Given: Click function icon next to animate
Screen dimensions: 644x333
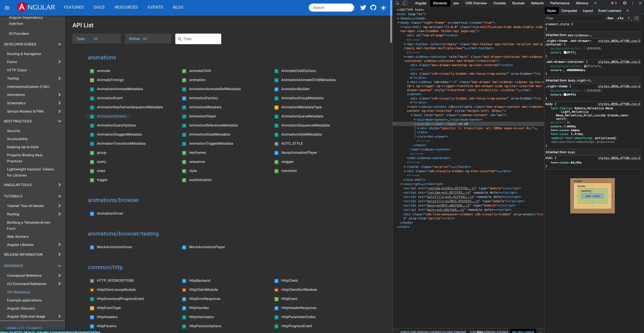Looking at the screenshot, I should (92, 71).
